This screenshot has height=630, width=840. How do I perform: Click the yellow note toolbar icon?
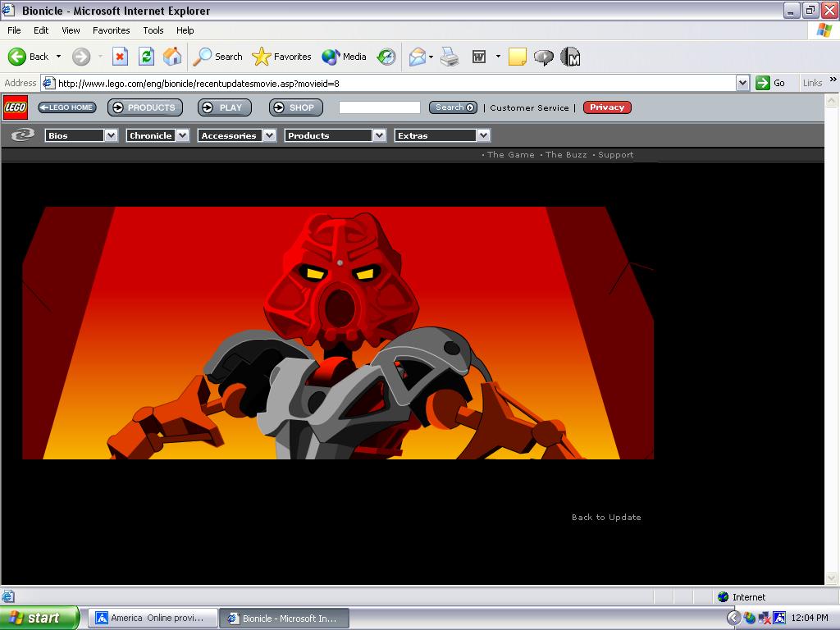(517, 57)
